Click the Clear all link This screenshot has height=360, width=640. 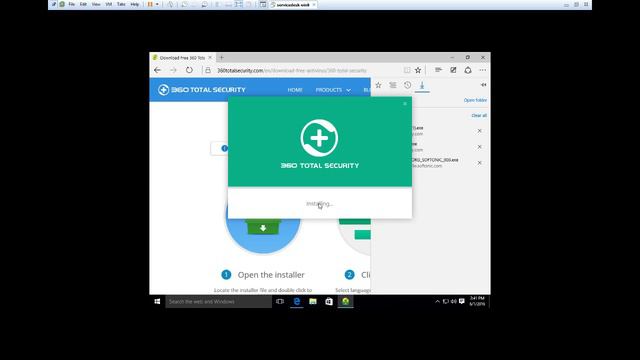coord(479,116)
